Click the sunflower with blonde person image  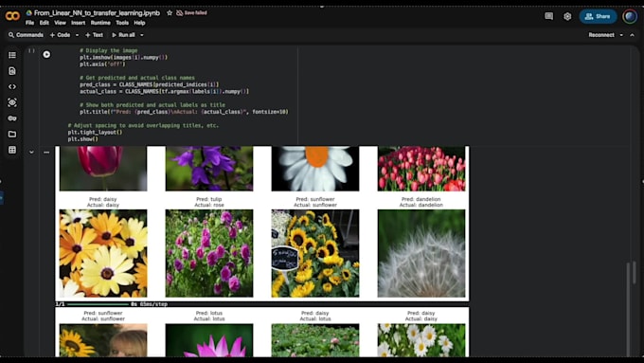click(x=103, y=340)
